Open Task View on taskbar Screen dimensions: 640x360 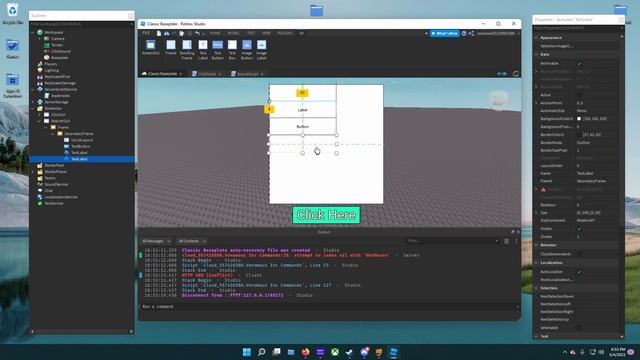pyautogui.click(x=276, y=352)
